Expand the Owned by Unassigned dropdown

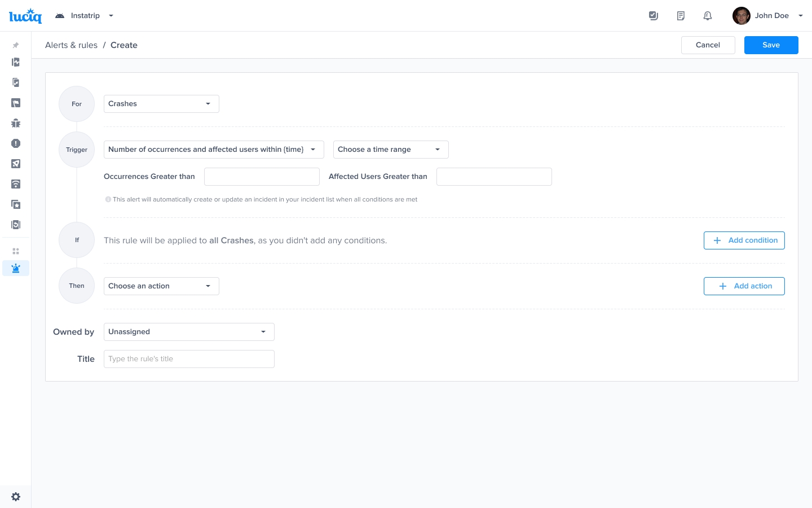(x=189, y=332)
